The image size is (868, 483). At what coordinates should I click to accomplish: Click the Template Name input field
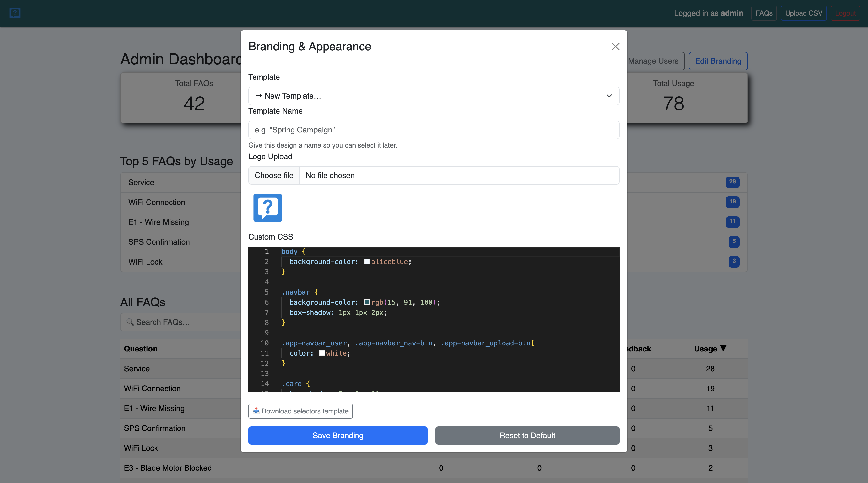[x=434, y=130]
